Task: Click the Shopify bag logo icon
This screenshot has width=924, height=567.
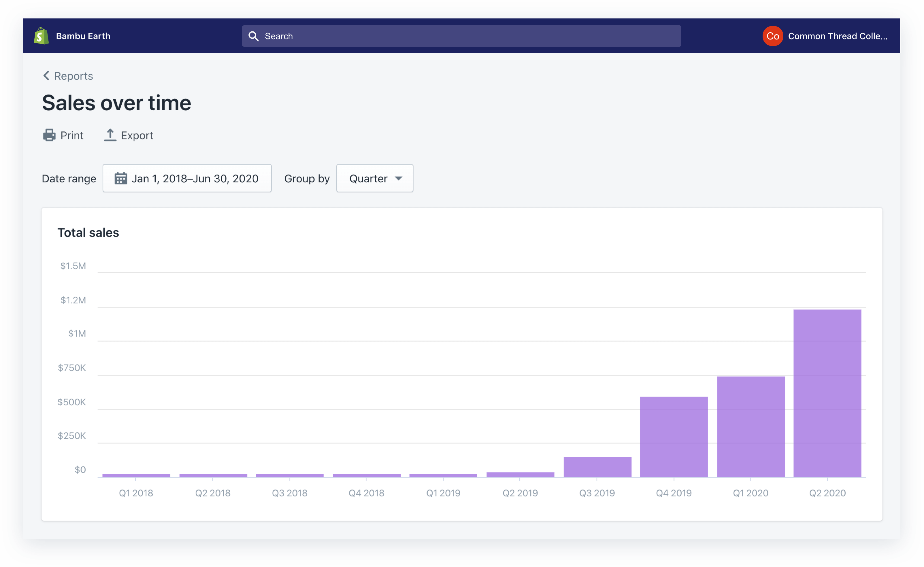Action: [41, 36]
